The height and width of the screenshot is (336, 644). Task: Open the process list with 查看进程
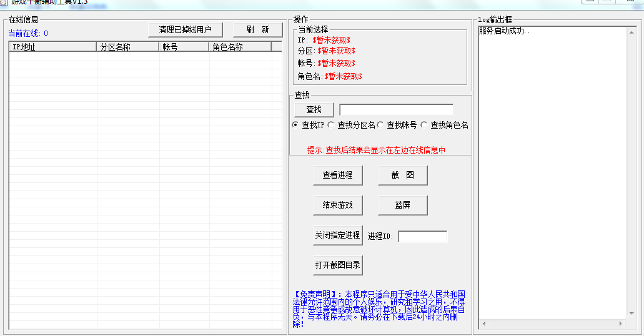(x=337, y=175)
